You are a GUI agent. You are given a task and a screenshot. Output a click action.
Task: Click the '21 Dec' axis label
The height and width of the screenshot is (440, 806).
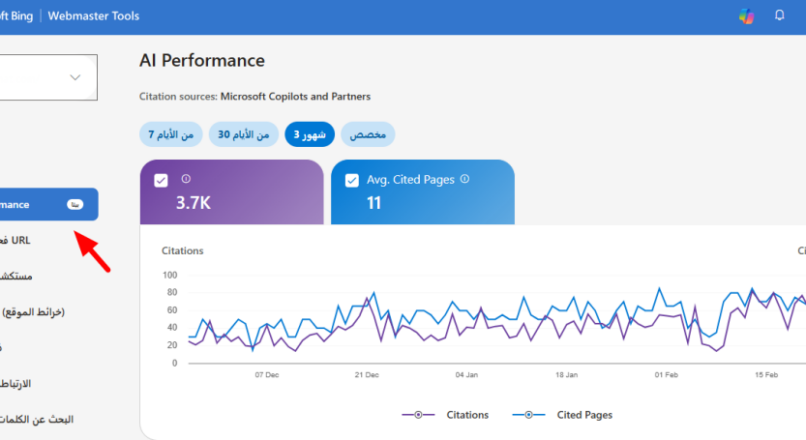click(367, 375)
